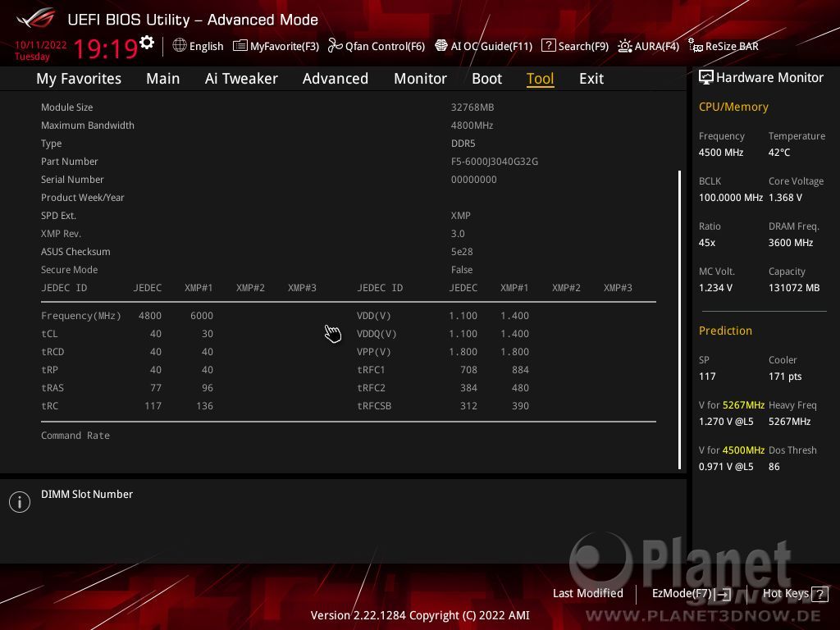Click the 19:19 clock display
Screen dimensions: 840x630
(106, 48)
